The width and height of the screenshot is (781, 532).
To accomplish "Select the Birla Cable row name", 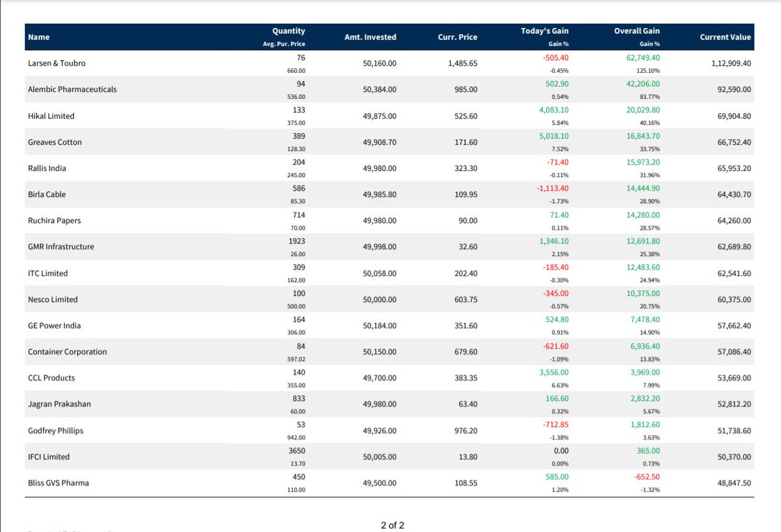I will click(x=47, y=194).
